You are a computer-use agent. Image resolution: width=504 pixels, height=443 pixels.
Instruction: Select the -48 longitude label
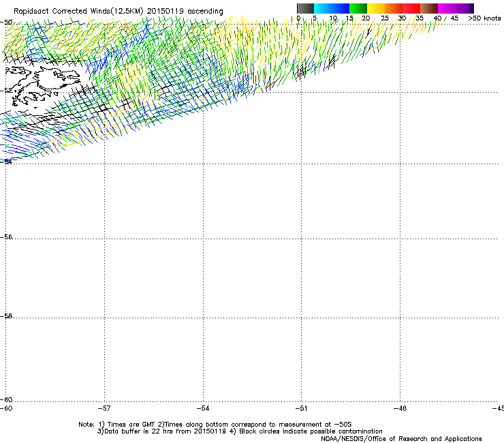(x=400, y=408)
